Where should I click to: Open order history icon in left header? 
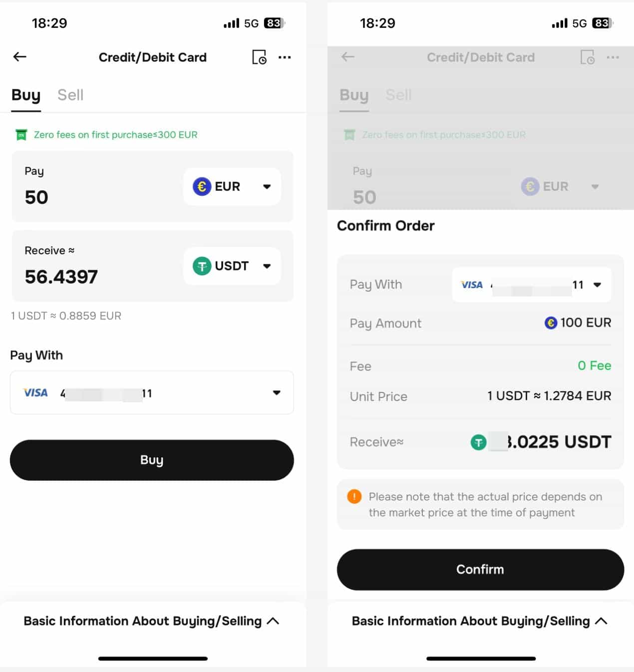pos(259,57)
